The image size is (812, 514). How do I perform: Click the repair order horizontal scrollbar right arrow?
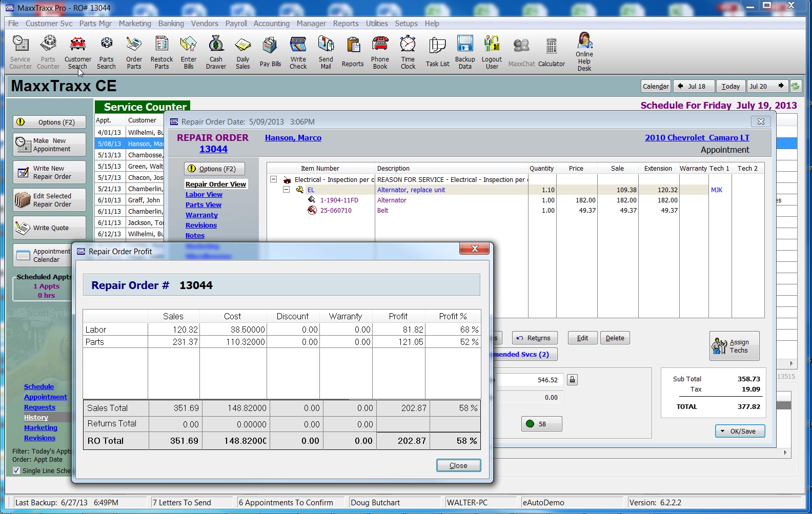coord(785,453)
